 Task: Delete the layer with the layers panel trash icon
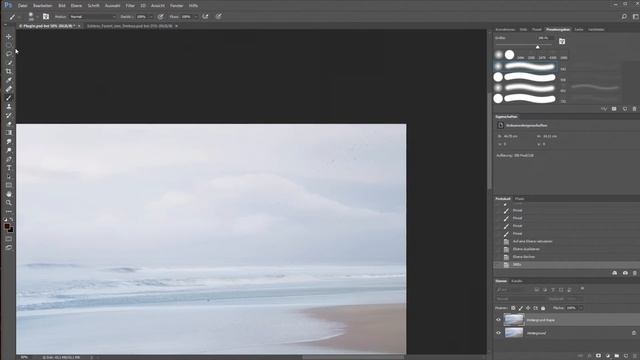635,356
